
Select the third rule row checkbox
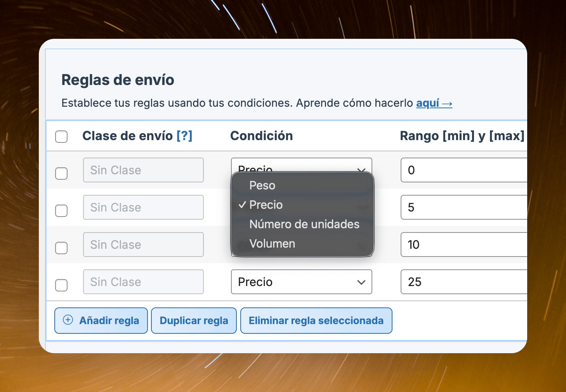pos(61,248)
